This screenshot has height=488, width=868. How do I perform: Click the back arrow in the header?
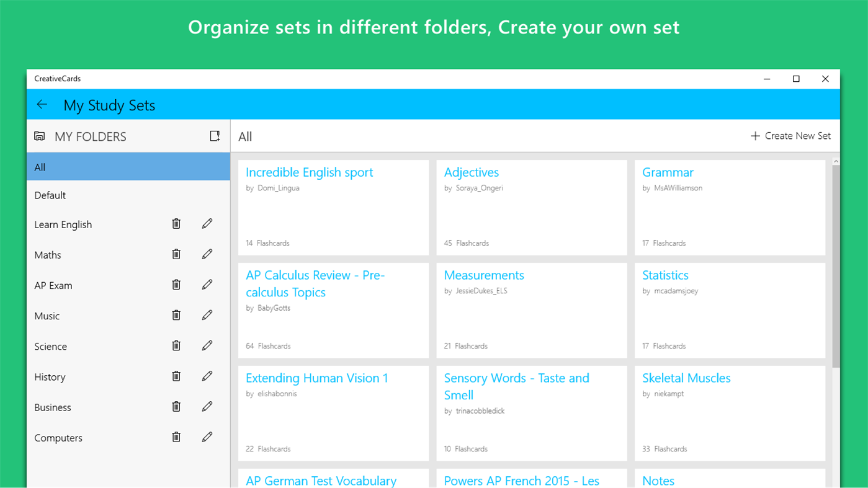(42, 104)
